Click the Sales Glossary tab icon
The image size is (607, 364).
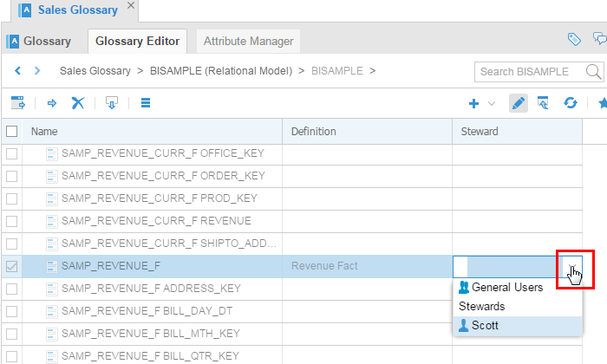[25, 10]
